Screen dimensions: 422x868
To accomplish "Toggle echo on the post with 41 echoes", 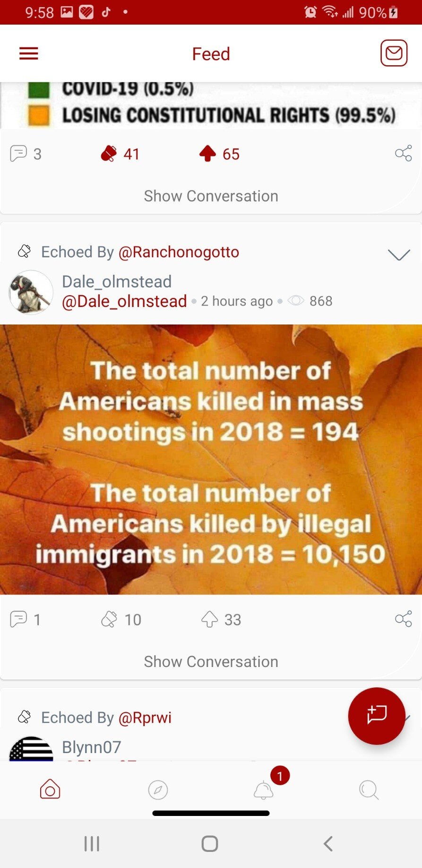I will click(109, 154).
